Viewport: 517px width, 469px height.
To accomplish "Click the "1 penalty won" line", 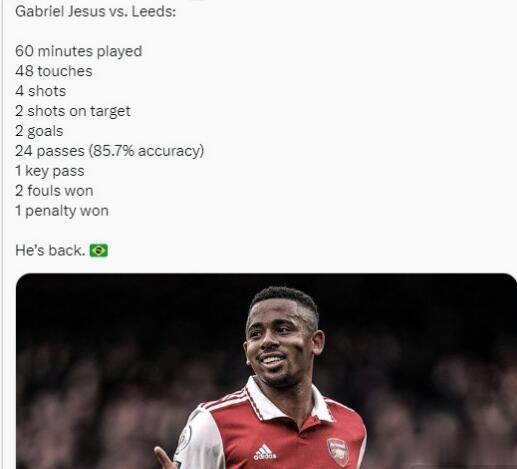I will pos(62,211).
